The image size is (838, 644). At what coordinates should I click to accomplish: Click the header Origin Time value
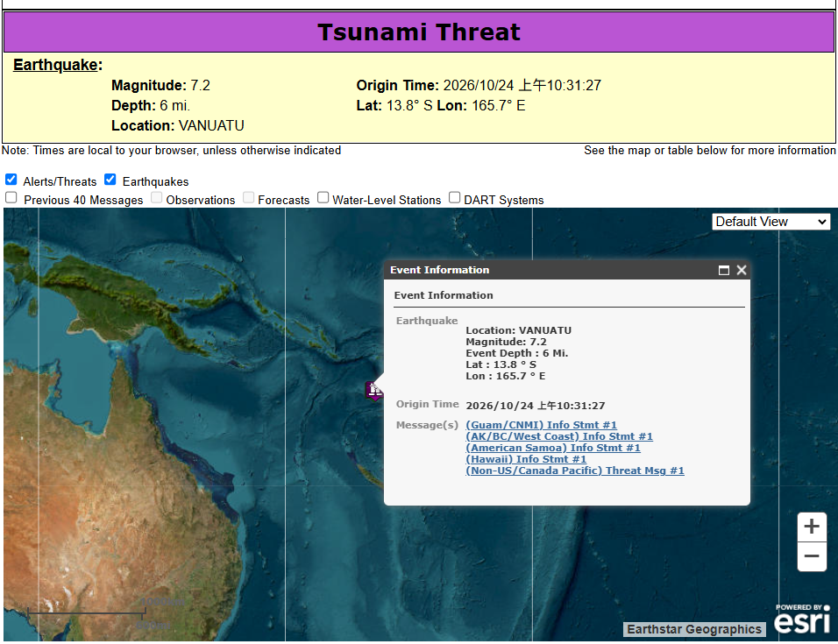(522, 86)
